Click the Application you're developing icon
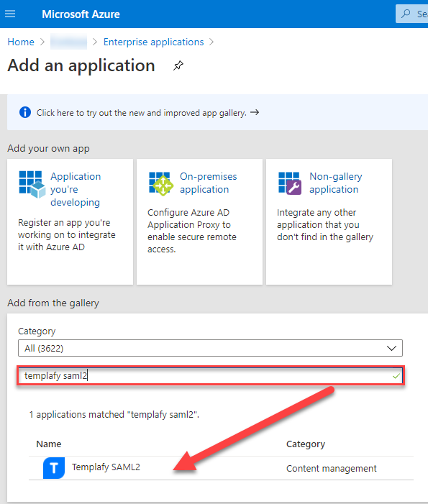The height and width of the screenshot is (504, 428). pos(32,184)
